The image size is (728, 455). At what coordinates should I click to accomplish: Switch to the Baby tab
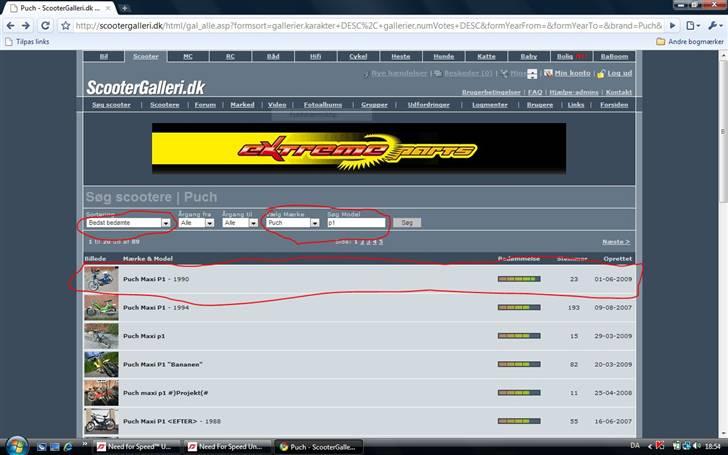pyautogui.click(x=529, y=57)
